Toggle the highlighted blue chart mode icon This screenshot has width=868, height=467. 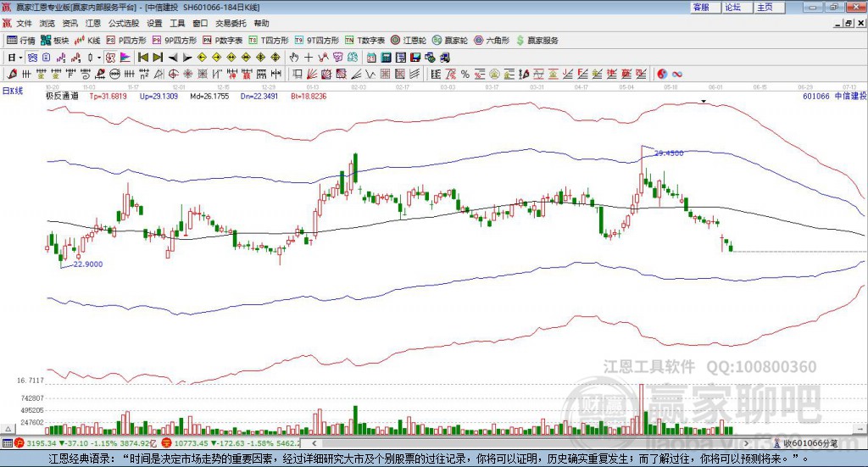(32, 58)
